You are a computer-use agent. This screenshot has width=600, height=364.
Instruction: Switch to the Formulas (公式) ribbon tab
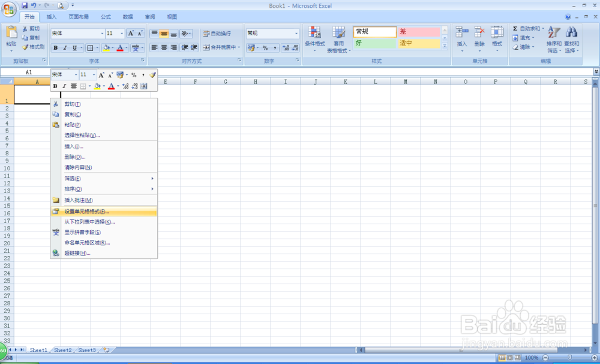[x=106, y=17]
